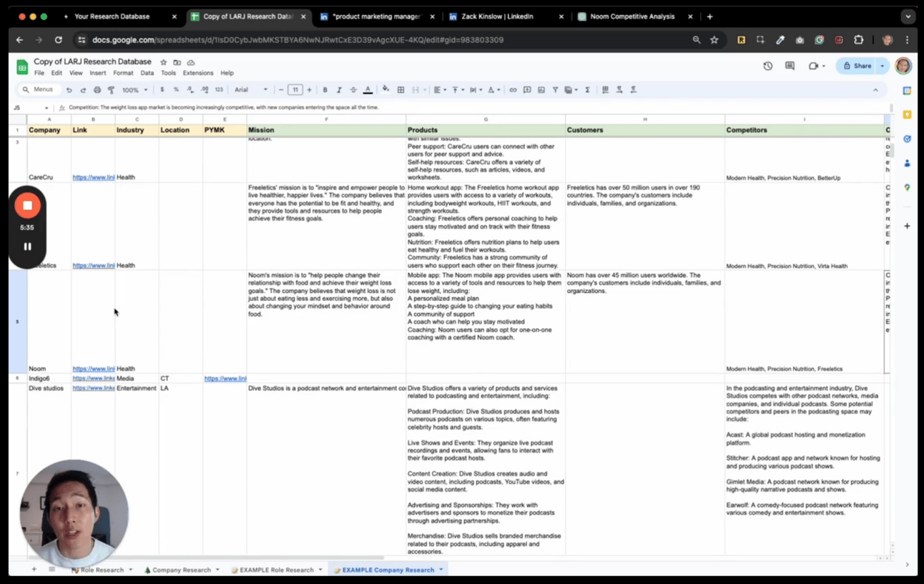
Task: Open the text color picker
Action: (x=368, y=90)
